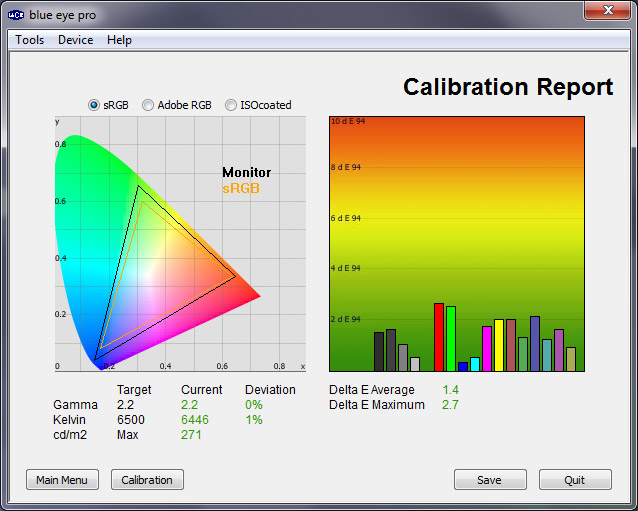Screen dimensions: 638x511
Task: Click the red Delta E bar
Action: click(439, 337)
